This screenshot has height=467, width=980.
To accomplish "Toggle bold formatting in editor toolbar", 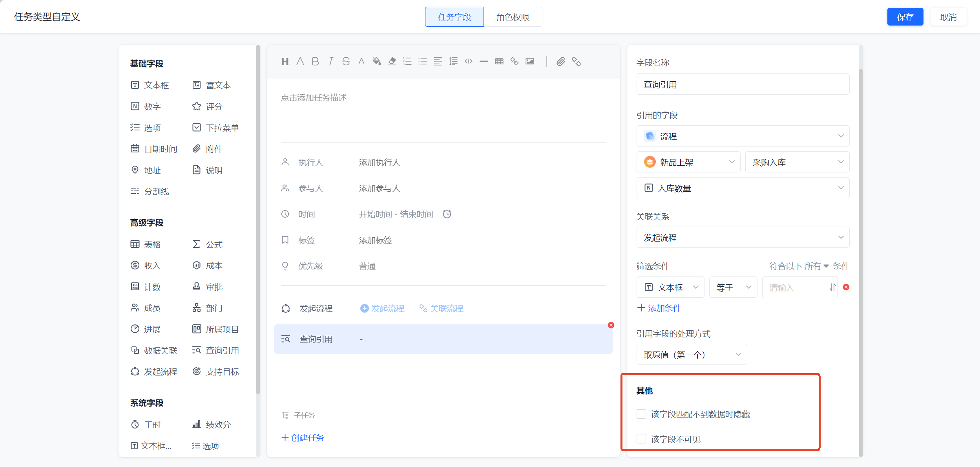I will pos(315,61).
